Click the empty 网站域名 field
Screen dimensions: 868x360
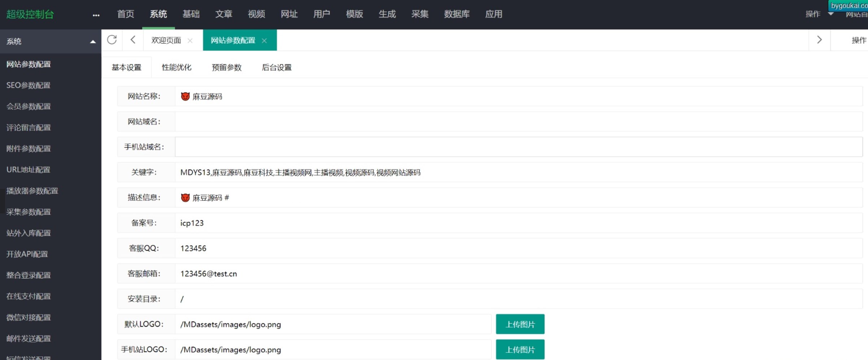(x=519, y=121)
